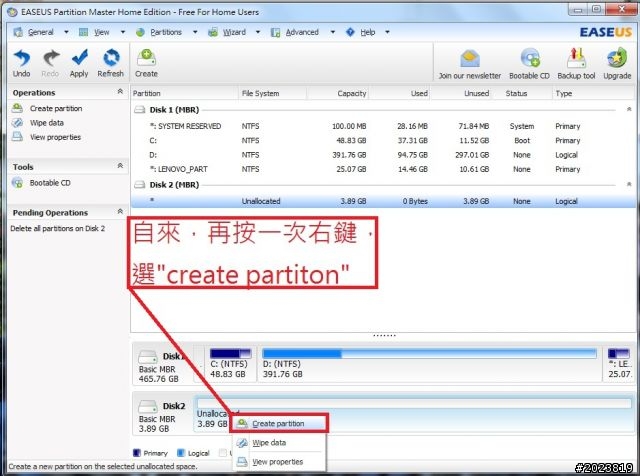The width and height of the screenshot is (640, 476).
Task: Apply pending operations with the checkmark icon
Action: point(79,58)
